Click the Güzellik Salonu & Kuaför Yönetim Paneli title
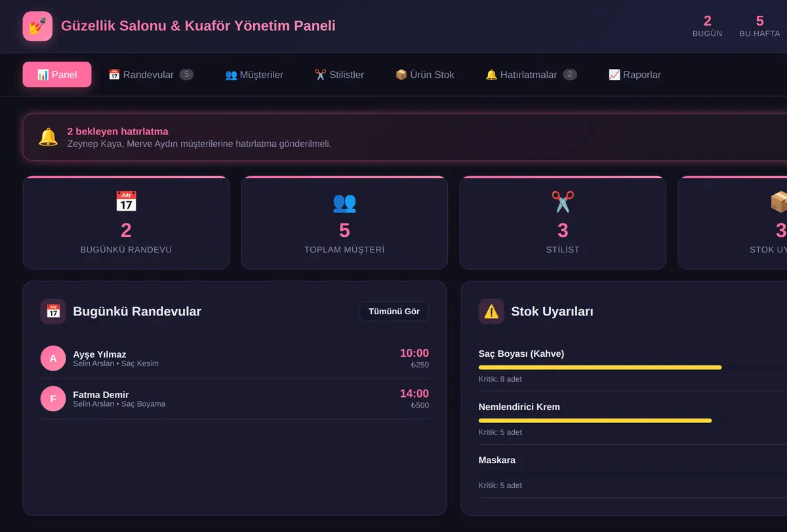The image size is (787, 532). pyautogui.click(x=198, y=26)
